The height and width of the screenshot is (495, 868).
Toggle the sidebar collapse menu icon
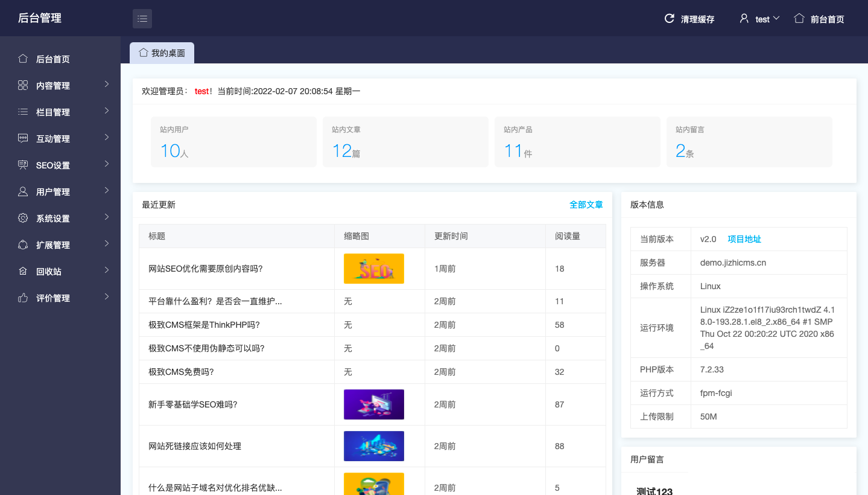point(142,19)
